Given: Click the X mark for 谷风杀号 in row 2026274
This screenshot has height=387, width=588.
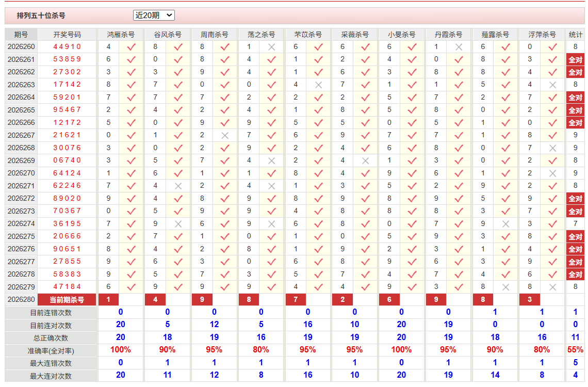Looking at the screenshot, I should [178, 224].
